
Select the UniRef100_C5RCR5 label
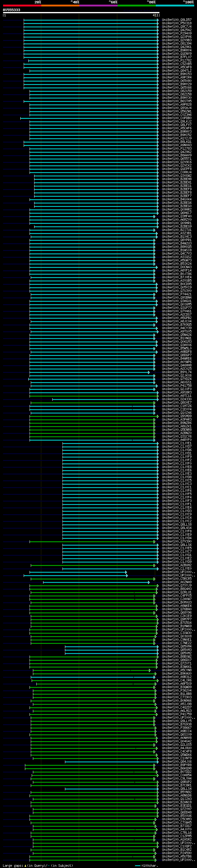pos(177,579)
